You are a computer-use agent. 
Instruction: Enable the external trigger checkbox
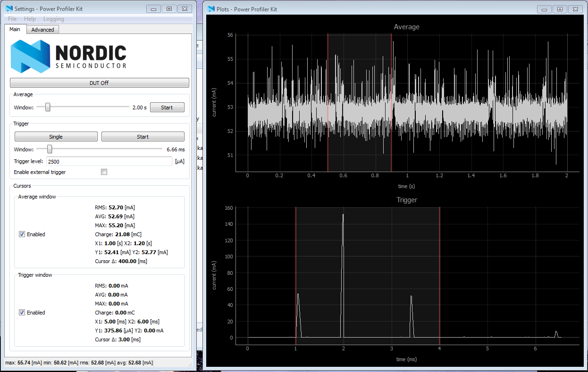tap(104, 172)
